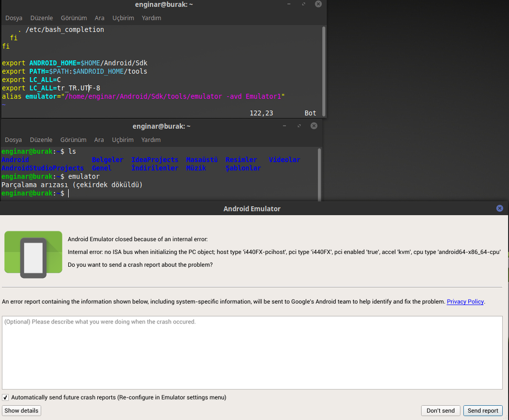Open Uçbirim menu in the lower terminal

(x=123, y=140)
